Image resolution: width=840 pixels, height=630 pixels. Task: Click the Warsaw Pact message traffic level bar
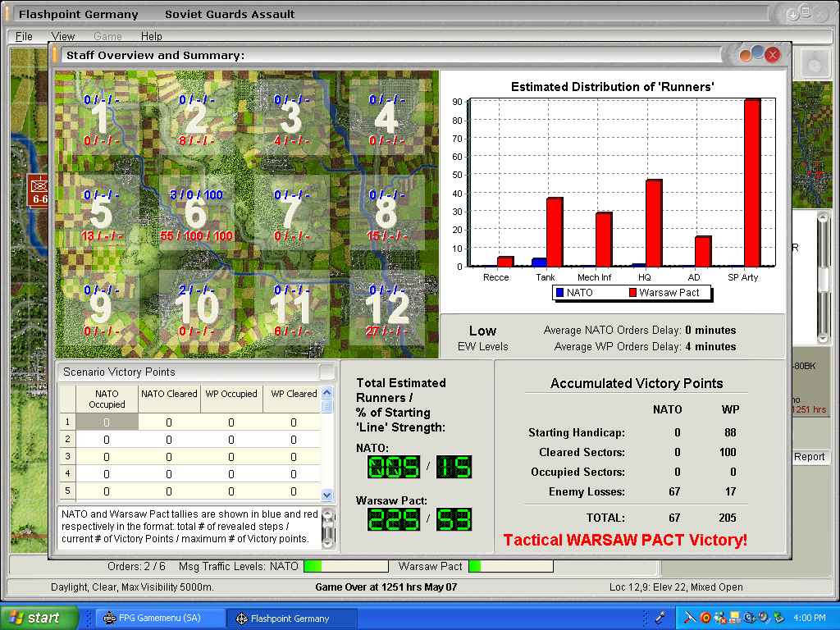(511, 566)
